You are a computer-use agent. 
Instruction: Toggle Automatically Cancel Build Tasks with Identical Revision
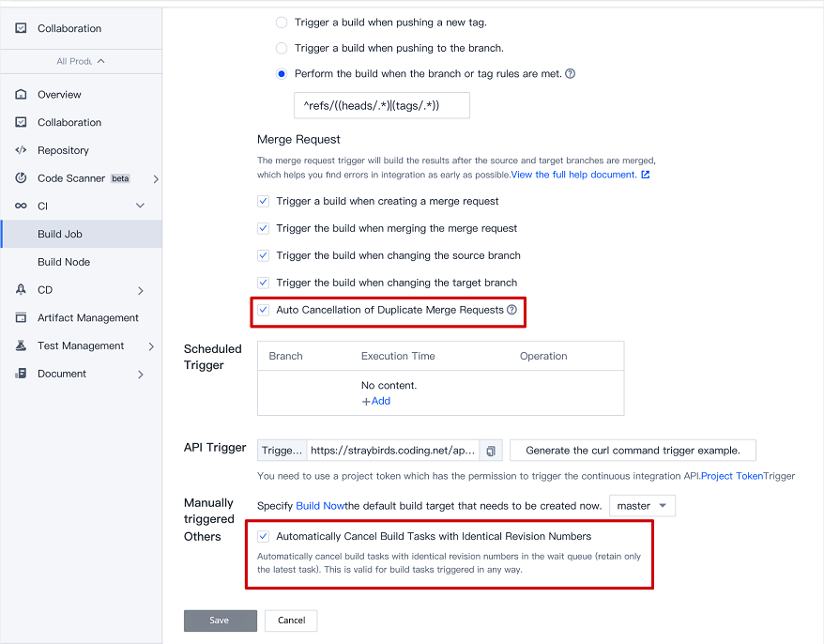coord(264,536)
